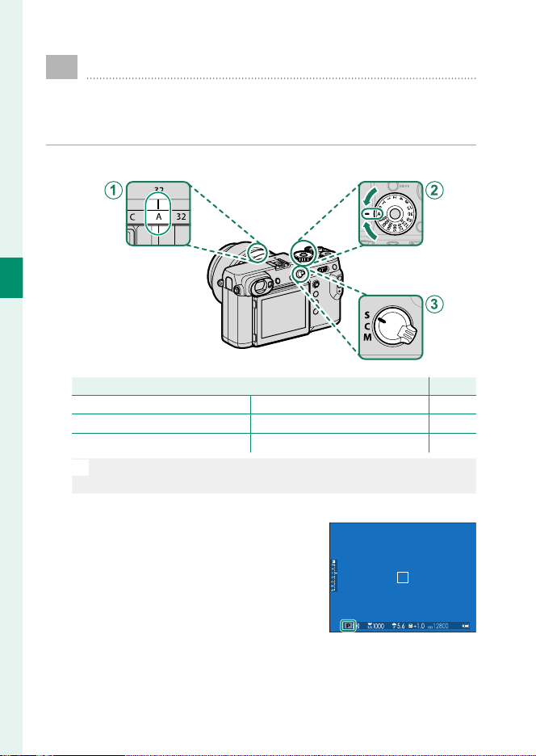The height and width of the screenshot is (756, 536).
Task: Click the P mode indicator in display
Action: coord(347,626)
